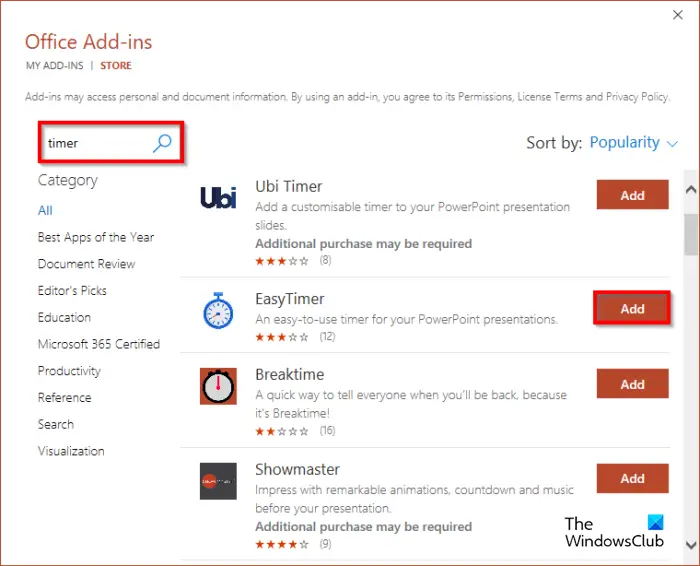Click the EasyTimer description text
The height and width of the screenshot is (566, 700).
[x=407, y=320]
